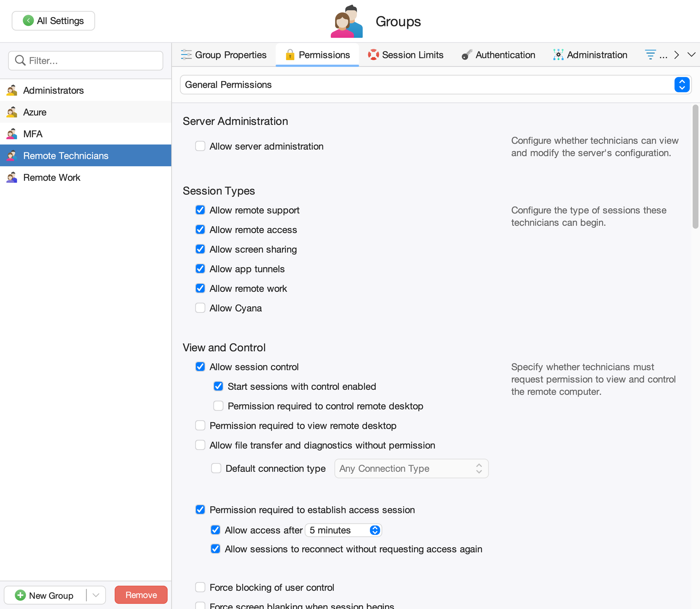Show more tabs with the right chevron
The width and height of the screenshot is (700, 609).
click(x=676, y=55)
